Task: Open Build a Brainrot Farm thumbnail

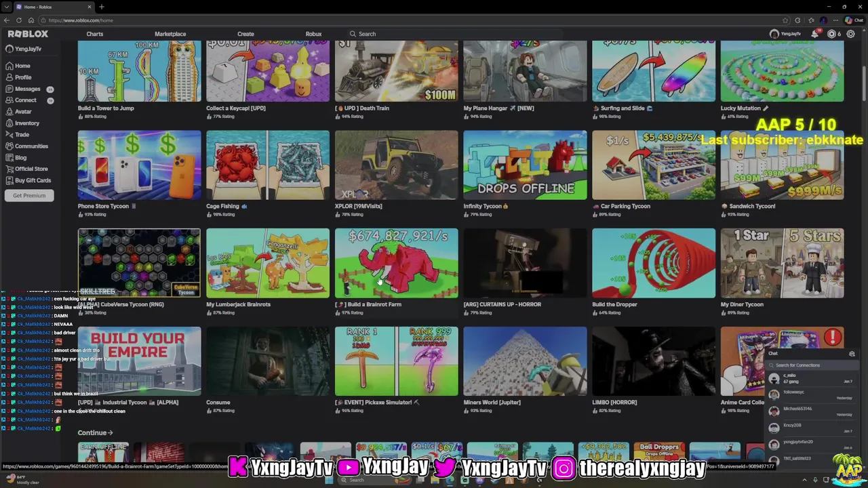Action: pyautogui.click(x=396, y=263)
